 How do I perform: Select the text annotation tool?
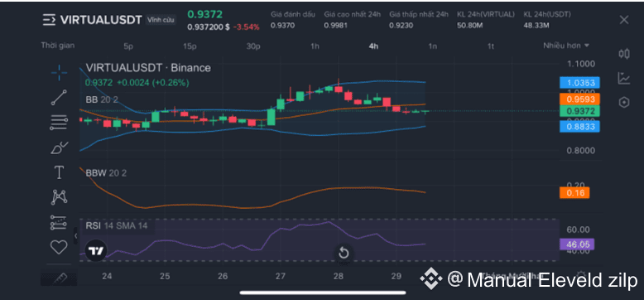(x=59, y=172)
